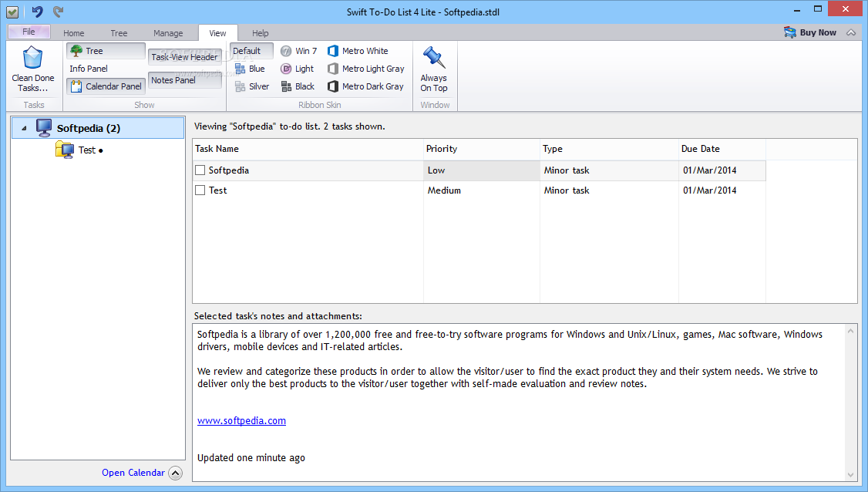Expand calendar with the round up-arrow button
This screenshot has height=492, width=868.
pos(176,473)
